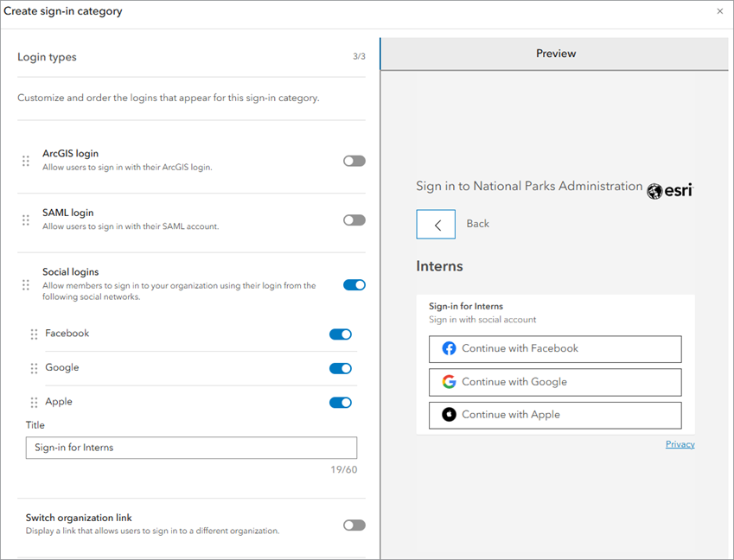Enable the ArcGIS login toggle
The image size is (734, 560).
pos(354,161)
